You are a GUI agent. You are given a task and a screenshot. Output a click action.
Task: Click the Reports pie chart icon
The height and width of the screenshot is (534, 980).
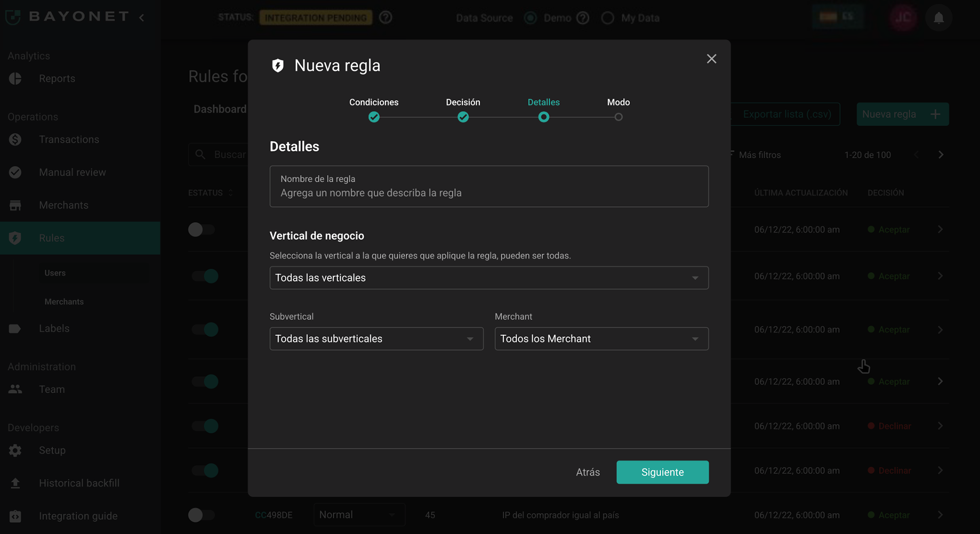(x=15, y=79)
